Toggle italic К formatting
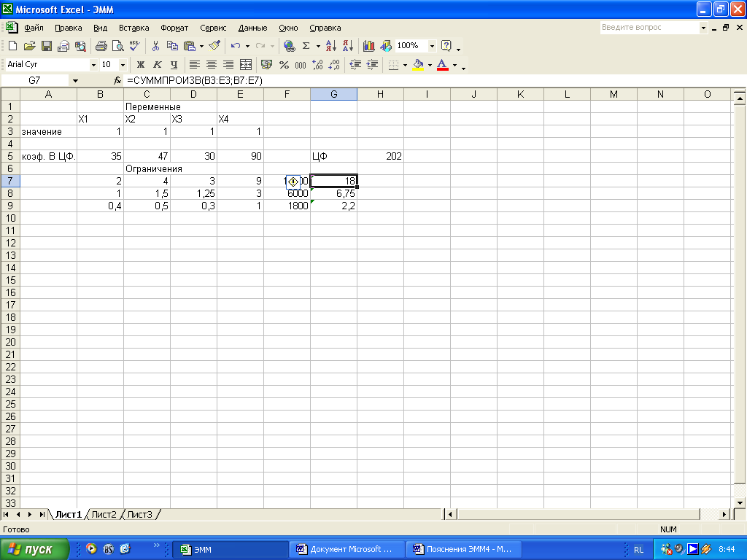747x560 pixels. click(158, 65)
